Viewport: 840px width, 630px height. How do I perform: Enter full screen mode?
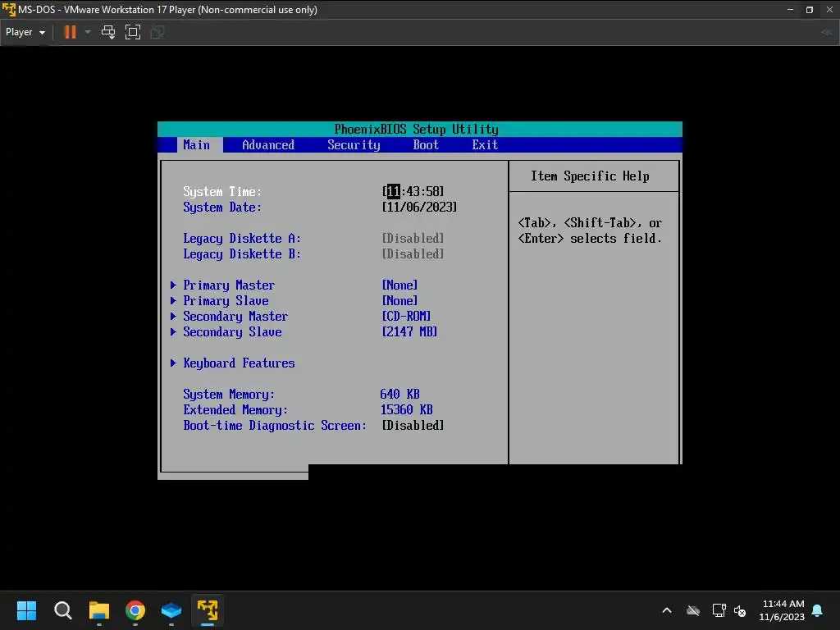133,32
